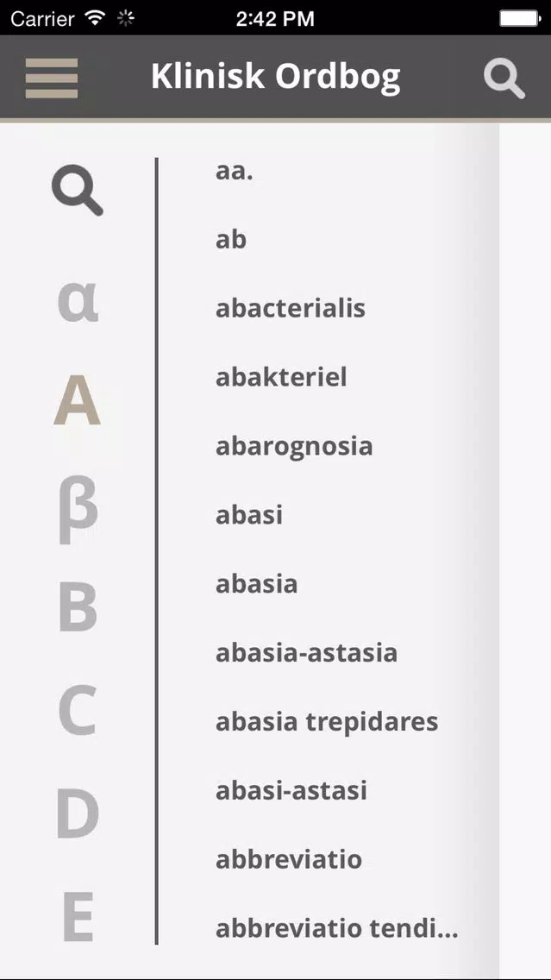Tap the sidebar search magnifier icon
The width and height of the screenshot is (551, 980).
click(78, 191)
